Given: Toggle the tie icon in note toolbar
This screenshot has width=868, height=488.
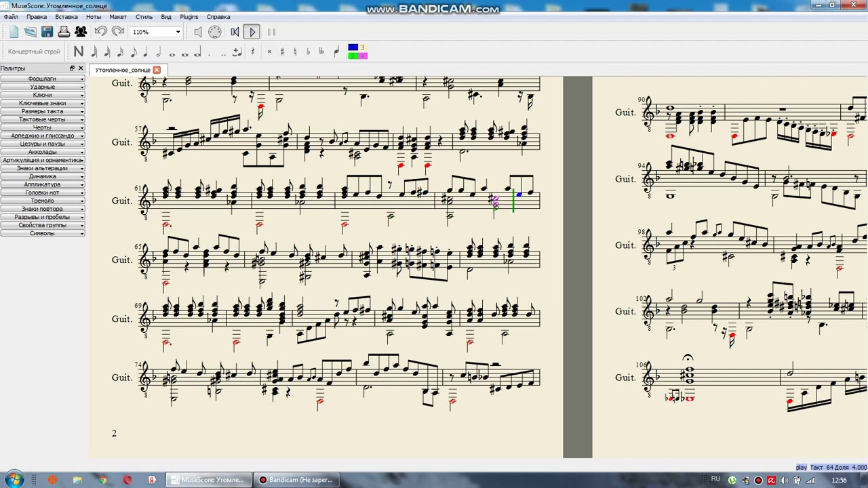Looking at the screenshot, I should (237, 52).
